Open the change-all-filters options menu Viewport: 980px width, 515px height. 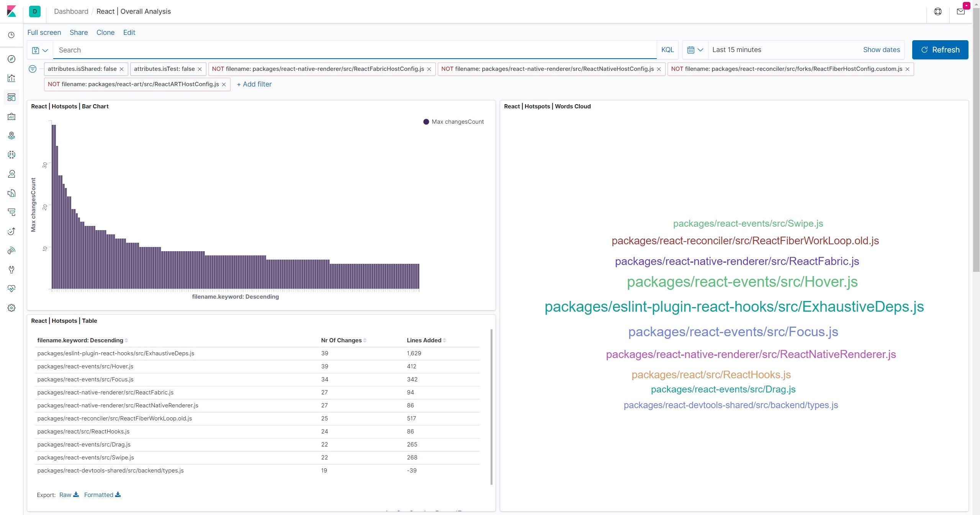click(33, 69)
